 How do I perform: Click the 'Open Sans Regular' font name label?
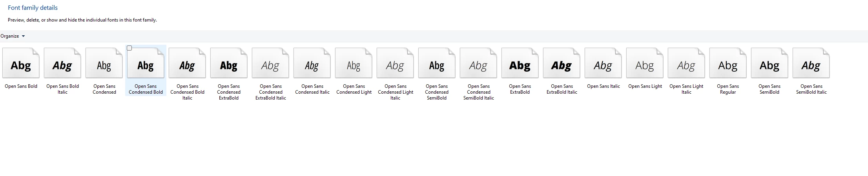pyautogui.click(x=728, y=89)
